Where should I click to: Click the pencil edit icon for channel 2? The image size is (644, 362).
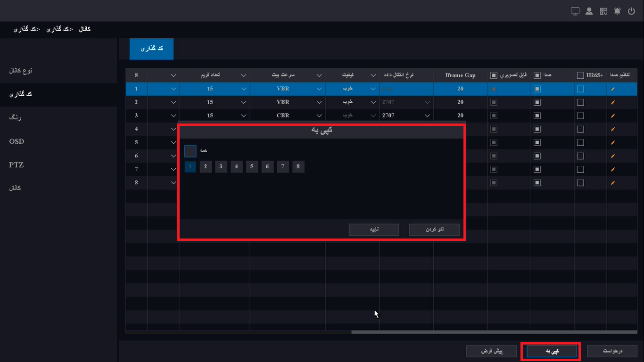pyautogui.click(x=613, y=102)
